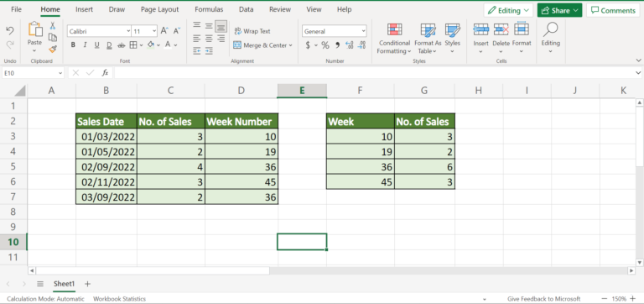Click the fx insert function icon
The height and width of the screenshot is (304, 644).
click(x=105, y=73)
